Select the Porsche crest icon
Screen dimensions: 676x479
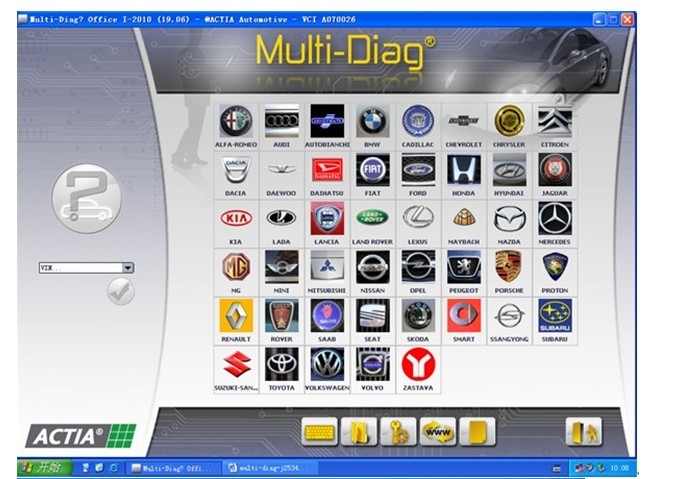(509, 267)
